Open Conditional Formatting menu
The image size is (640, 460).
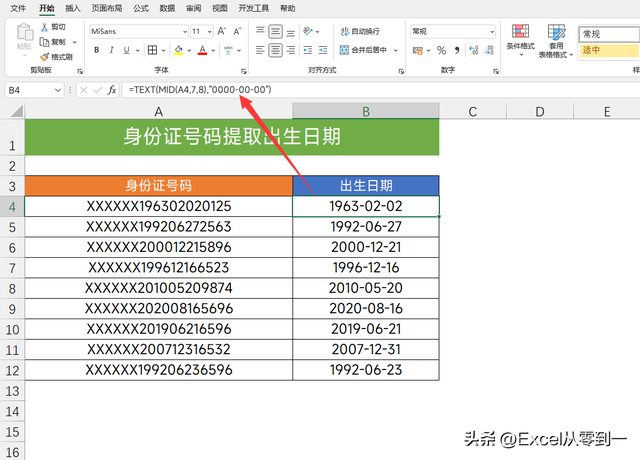tap(520, 40)
